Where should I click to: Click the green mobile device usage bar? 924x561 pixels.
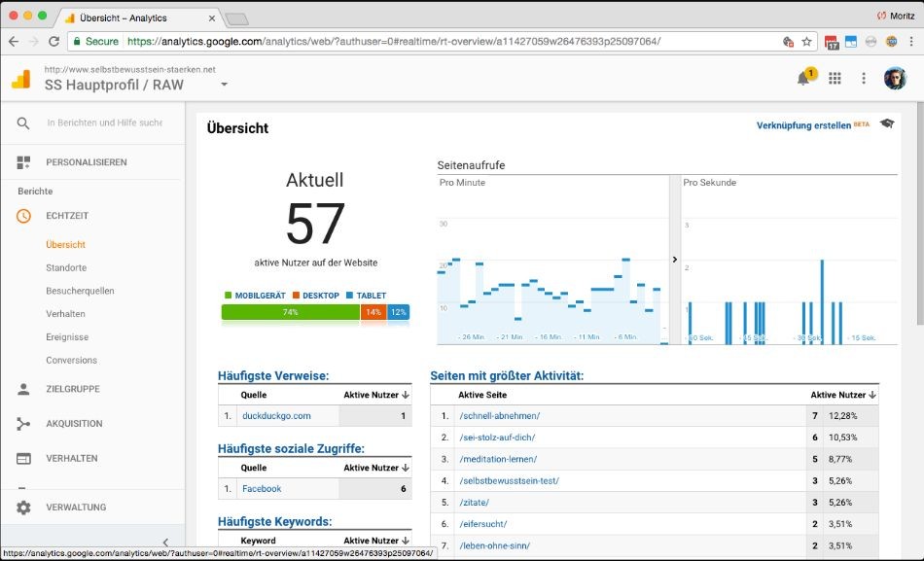coord(290,312)
